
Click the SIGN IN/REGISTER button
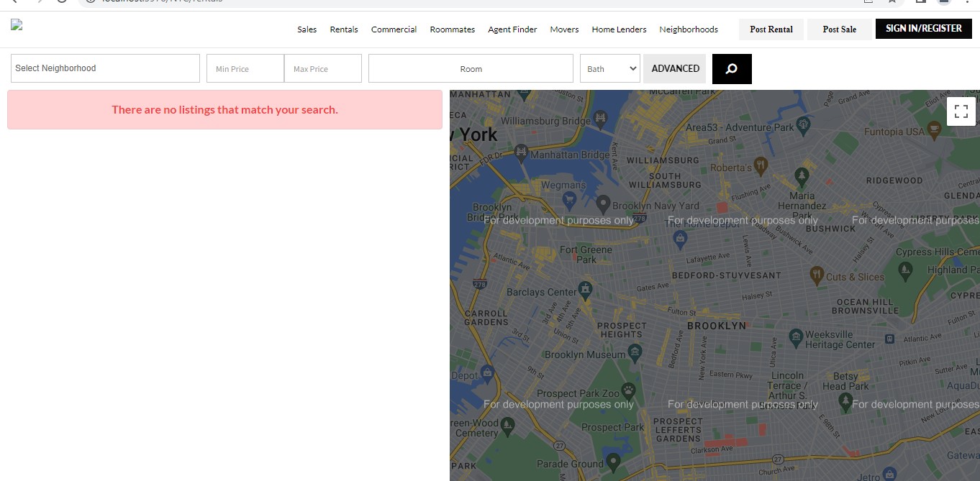coord(924,29)
